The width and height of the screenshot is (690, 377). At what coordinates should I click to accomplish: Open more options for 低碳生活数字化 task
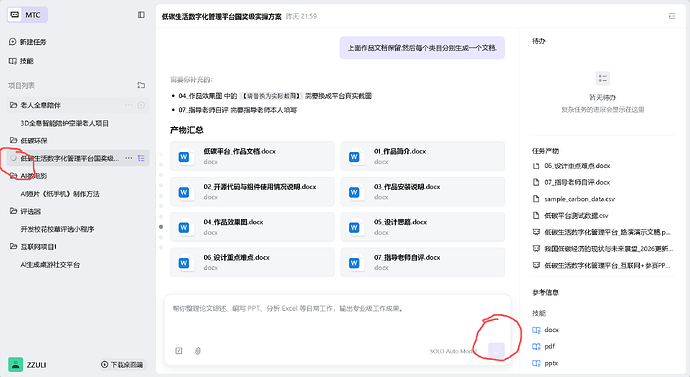click(x=128, y=158)
